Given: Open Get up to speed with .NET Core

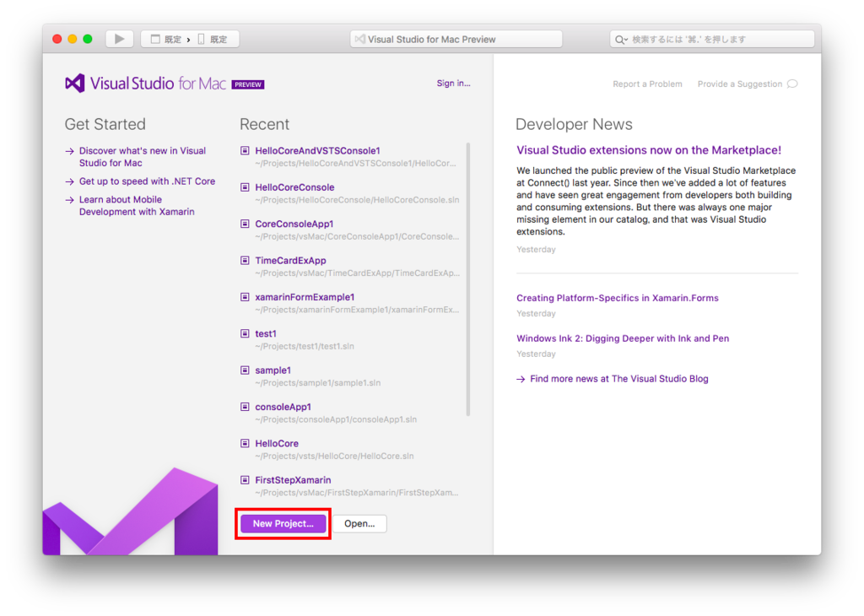Looking at the screenshot, I should (x=147, y=181).
